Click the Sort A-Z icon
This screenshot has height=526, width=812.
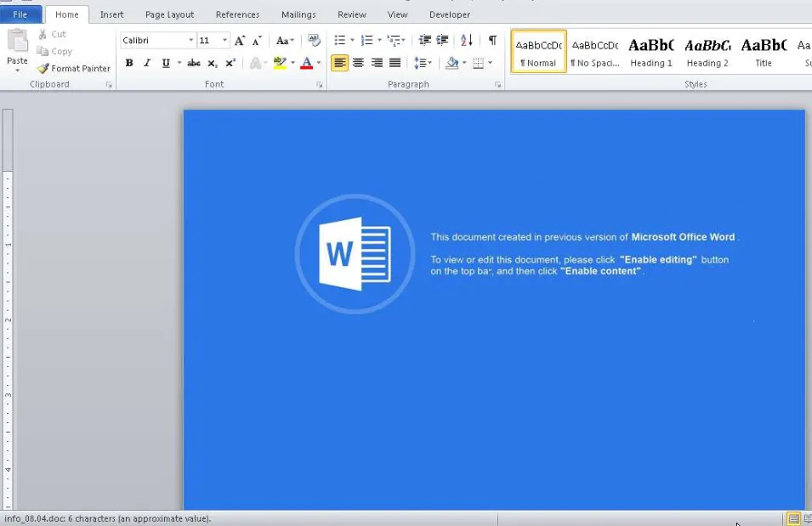coord(467,41)
